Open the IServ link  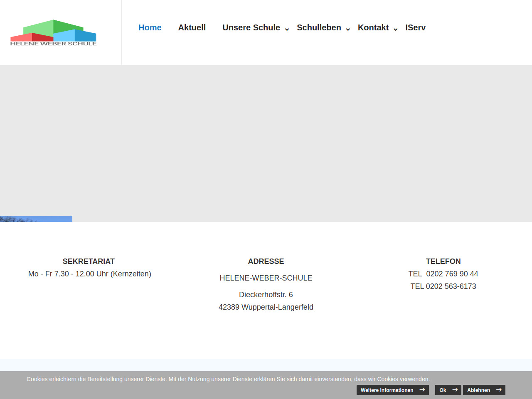pos(415,27)
